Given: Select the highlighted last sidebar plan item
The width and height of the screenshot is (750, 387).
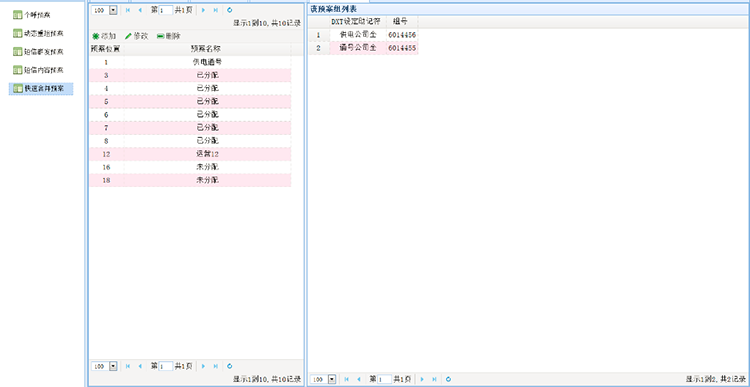Looking at the screenshot, I should coord(41,88).
